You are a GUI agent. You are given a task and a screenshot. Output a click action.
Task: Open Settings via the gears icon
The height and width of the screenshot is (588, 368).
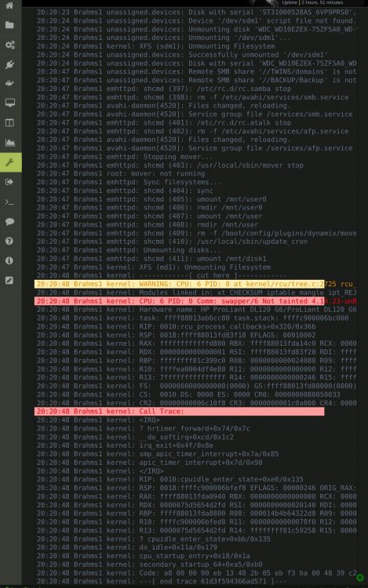9,45
